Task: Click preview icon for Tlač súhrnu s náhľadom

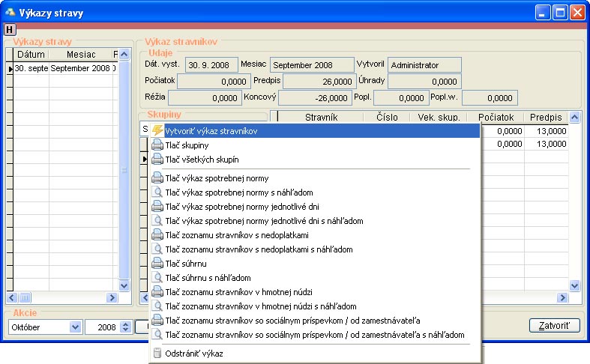Action: (x=157, y=278)
